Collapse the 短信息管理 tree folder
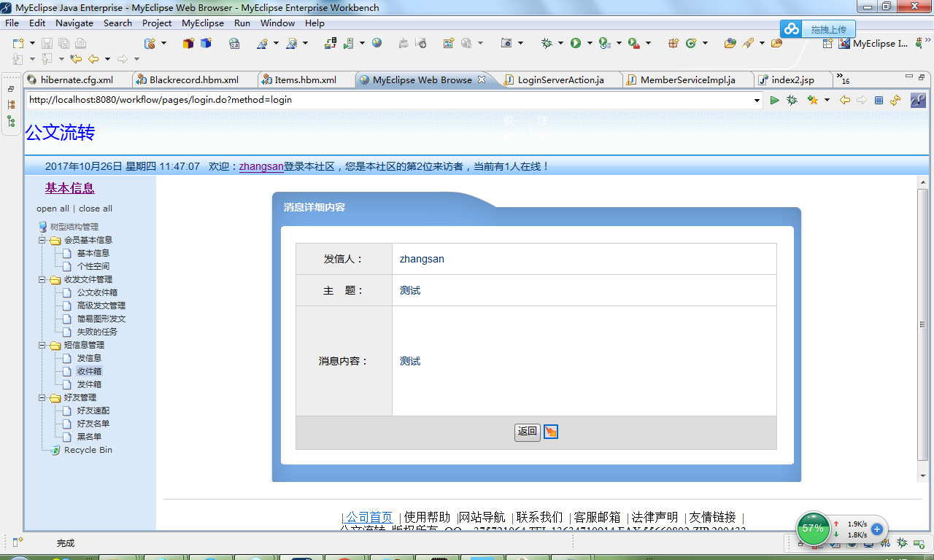934x560 pixels. [x=43, y=344]
